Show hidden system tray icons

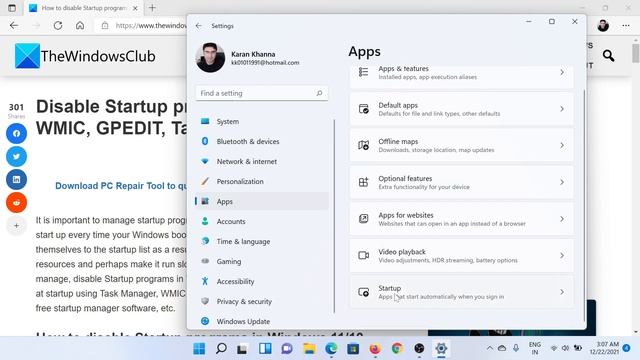coord(489,348)
